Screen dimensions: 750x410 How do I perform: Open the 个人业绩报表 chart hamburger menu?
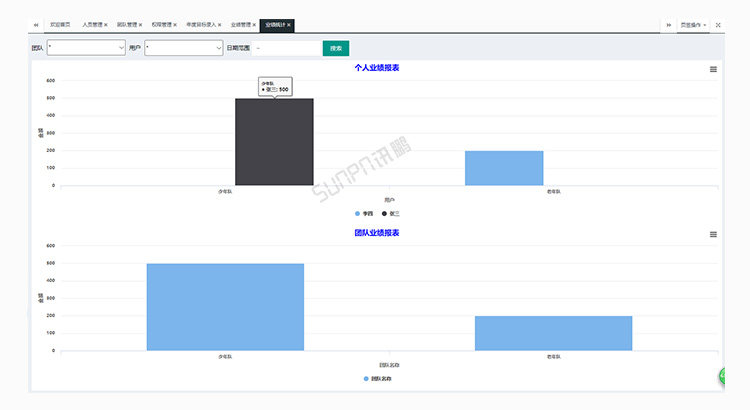tap(713, 70)
